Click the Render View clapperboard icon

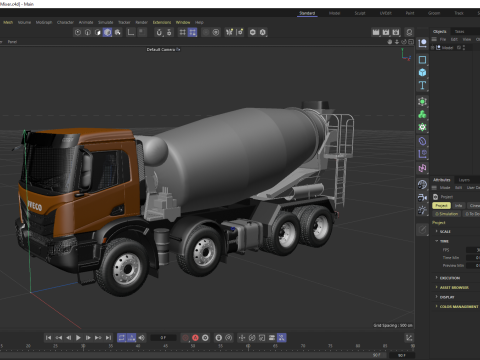376,32
